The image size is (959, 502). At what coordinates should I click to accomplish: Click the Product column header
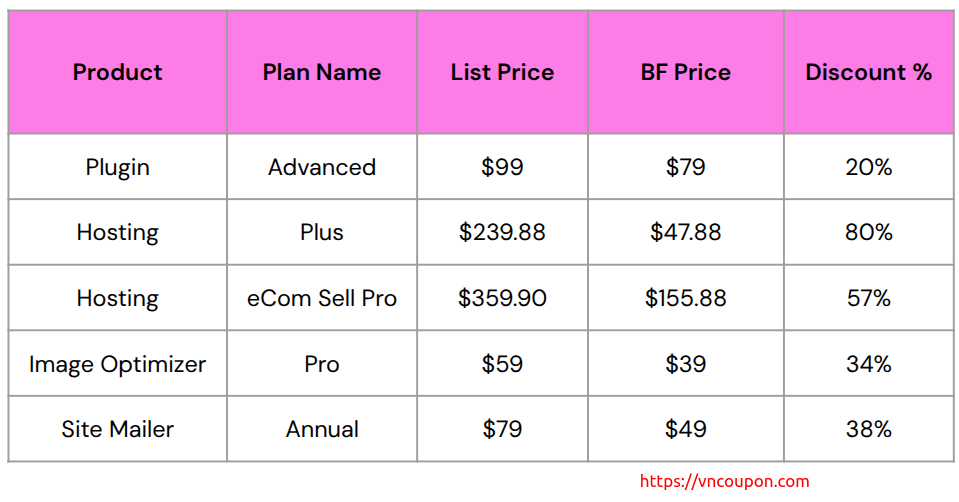118,72
